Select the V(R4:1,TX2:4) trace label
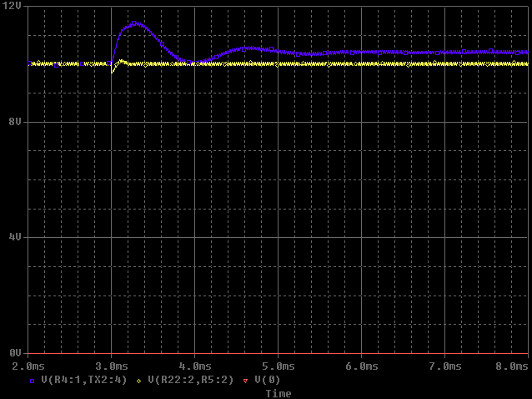Viewport: 532px width, 399px height. click(x=84, y=380)
